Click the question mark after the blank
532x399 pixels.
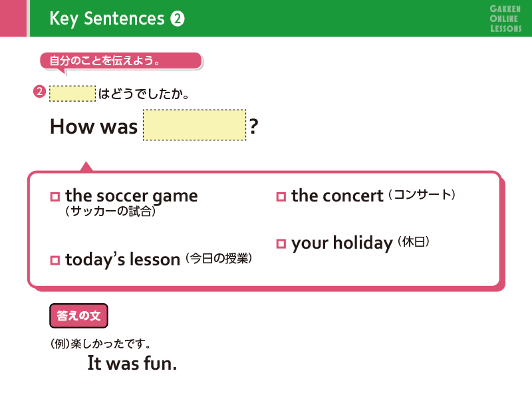tap(253, 126)
